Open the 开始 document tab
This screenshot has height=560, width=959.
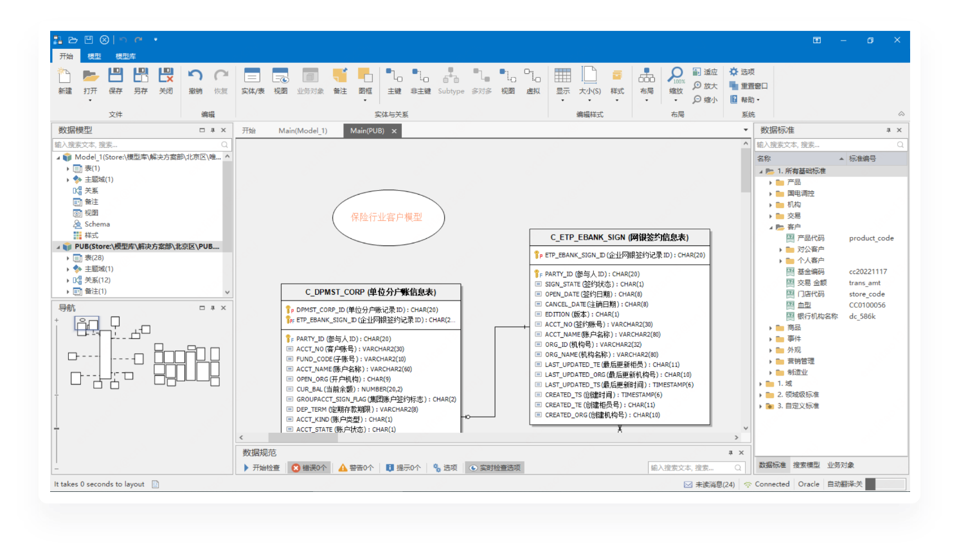point(249,130)
